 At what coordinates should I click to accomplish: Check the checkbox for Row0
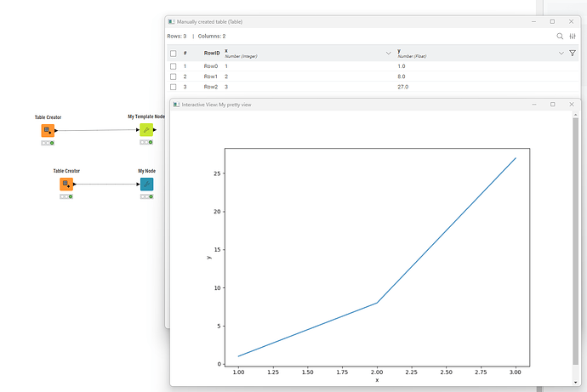click(x=174, y=65)
